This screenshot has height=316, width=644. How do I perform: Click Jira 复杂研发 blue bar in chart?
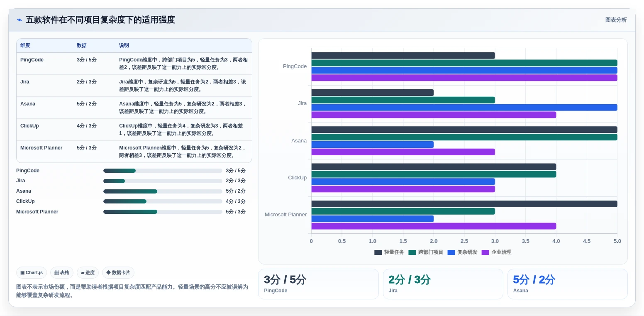464,108
